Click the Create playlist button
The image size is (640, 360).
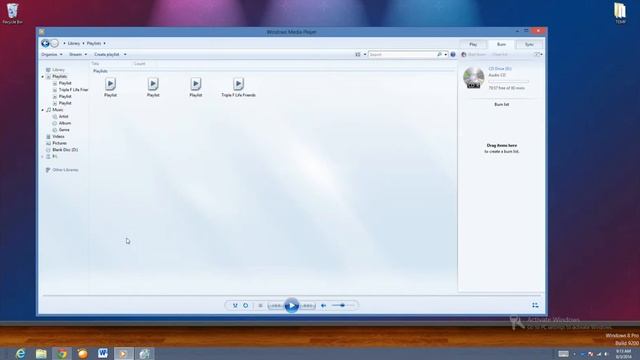107,54
